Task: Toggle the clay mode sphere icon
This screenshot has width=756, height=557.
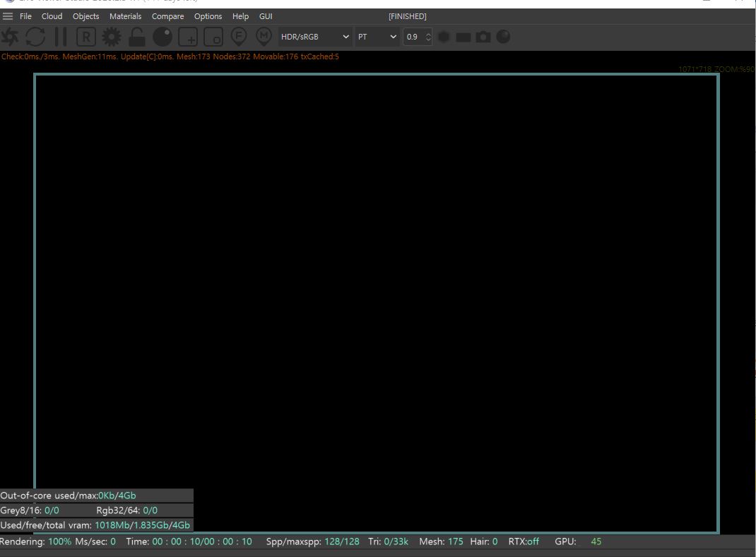Action: click(163, 37)
